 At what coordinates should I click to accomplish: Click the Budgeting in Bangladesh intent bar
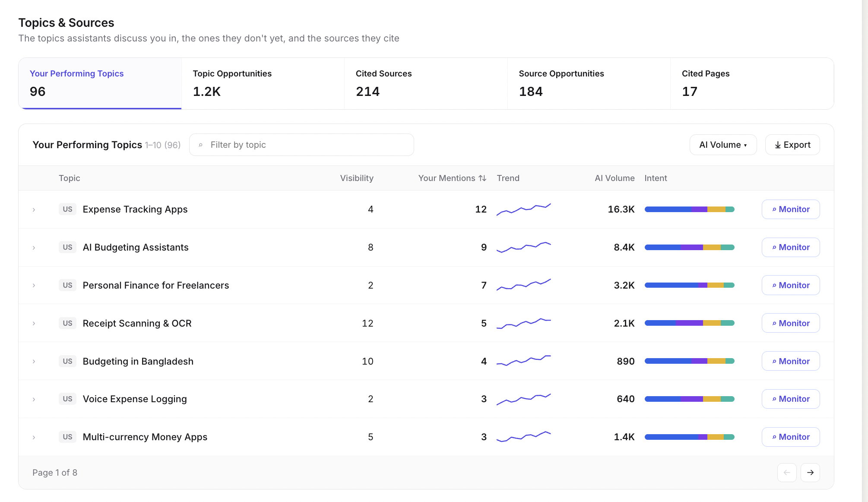click(690, 361)
